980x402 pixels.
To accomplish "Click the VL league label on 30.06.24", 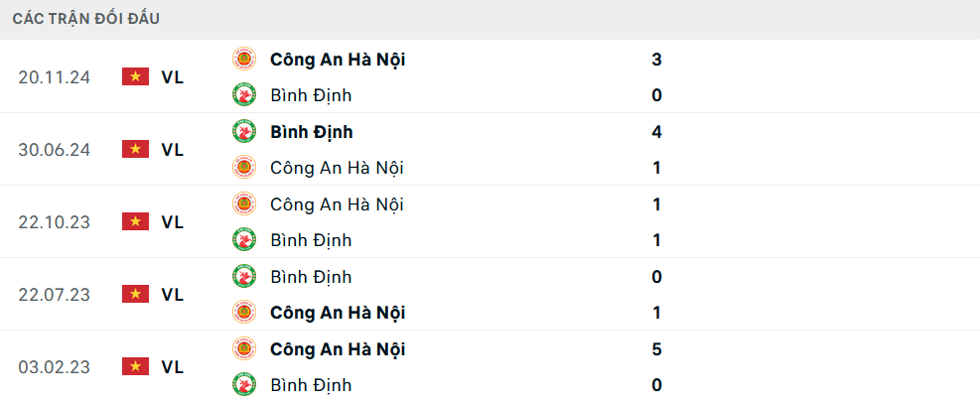I will click(x=173, y=150).
